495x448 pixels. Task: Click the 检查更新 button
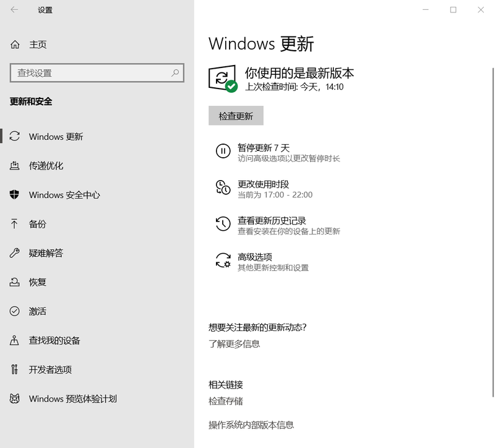pyautogui.click(x=236, y=116)
